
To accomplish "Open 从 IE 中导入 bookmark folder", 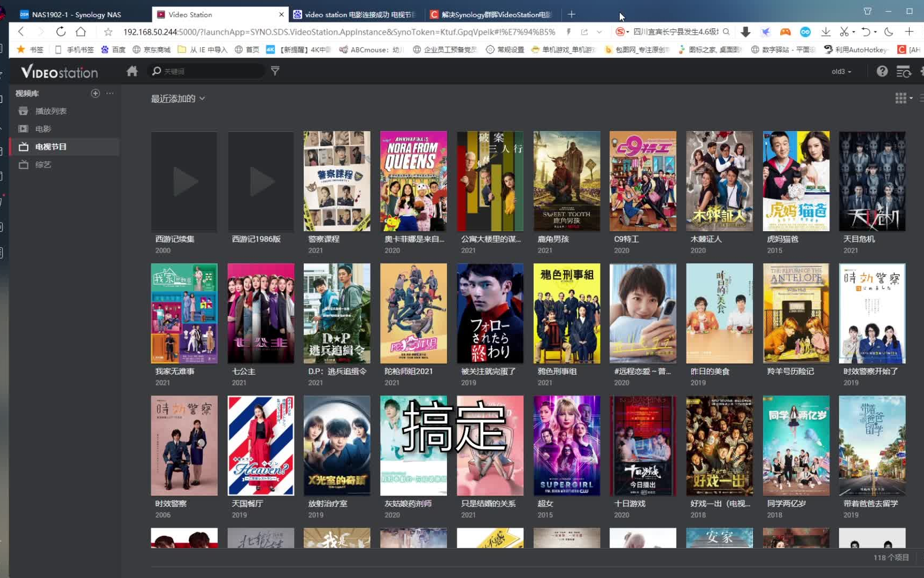I will tap(203, 50).
